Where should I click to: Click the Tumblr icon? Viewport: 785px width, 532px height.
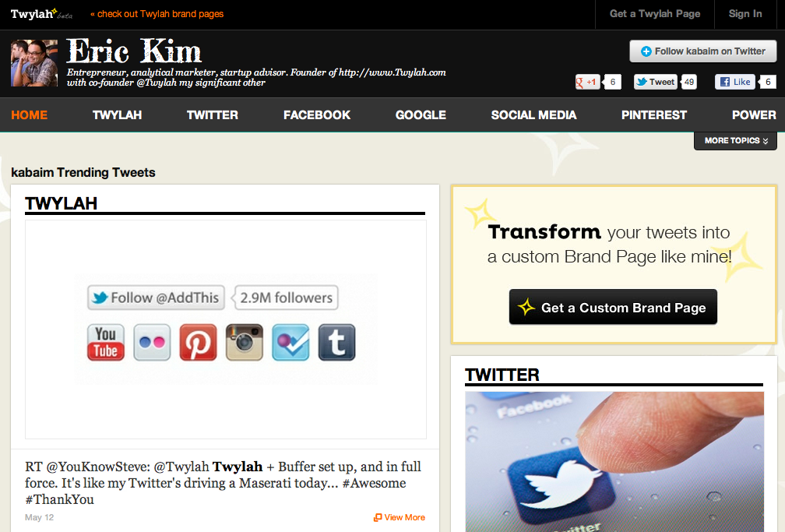(337, 342)
